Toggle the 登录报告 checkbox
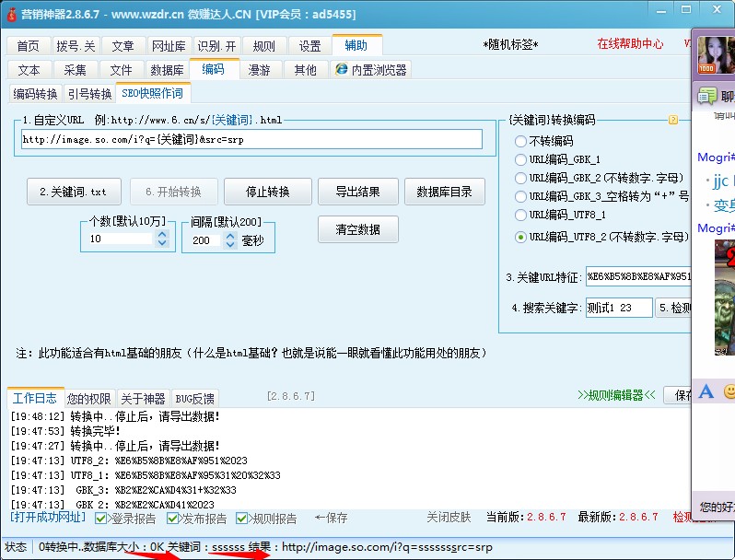The image size is (735, 560). click(x=100, y=519)
